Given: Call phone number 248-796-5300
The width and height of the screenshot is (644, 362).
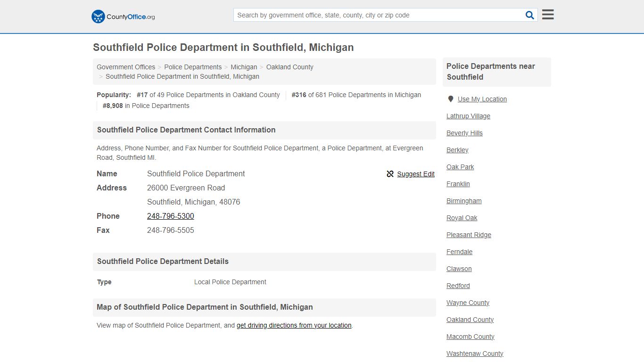Looking at the screenshot, I should (x=171, y=216).
